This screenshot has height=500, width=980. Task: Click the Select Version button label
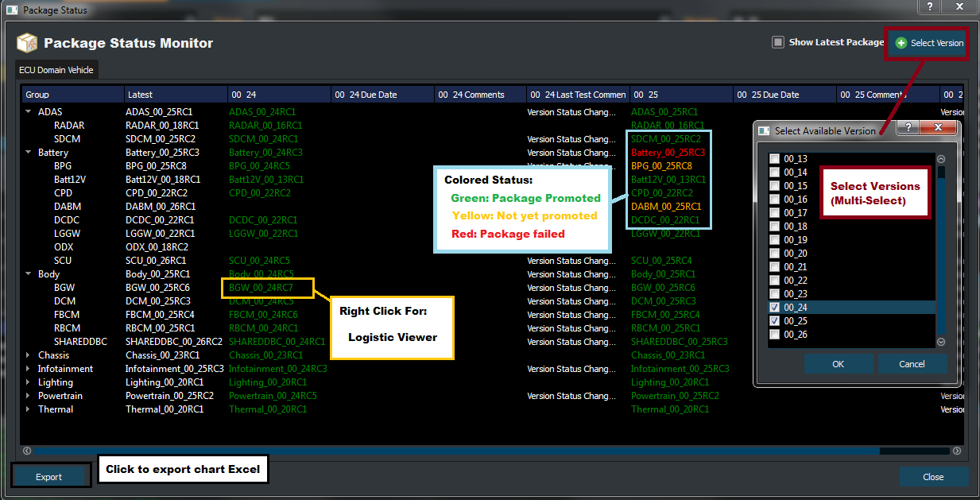[x=937, y=43]
